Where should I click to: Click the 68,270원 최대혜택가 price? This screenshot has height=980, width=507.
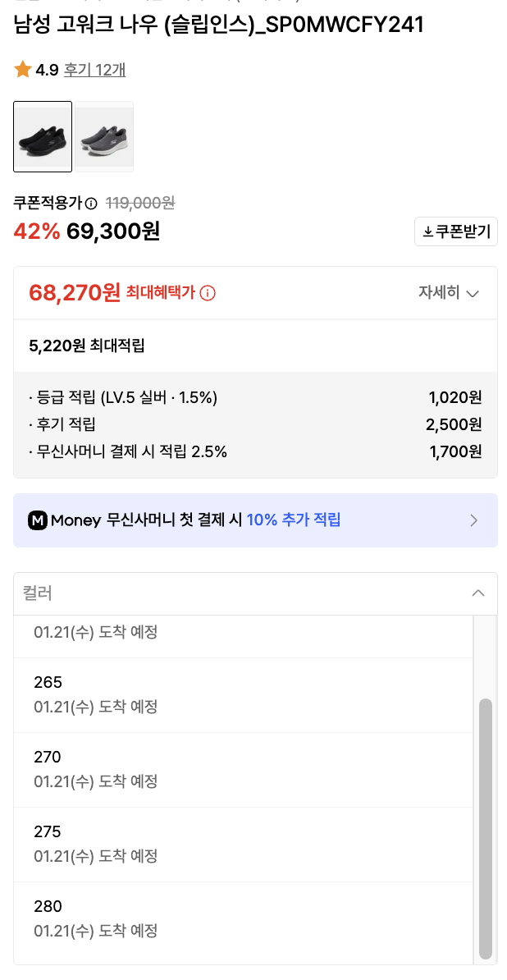point(75,292)
